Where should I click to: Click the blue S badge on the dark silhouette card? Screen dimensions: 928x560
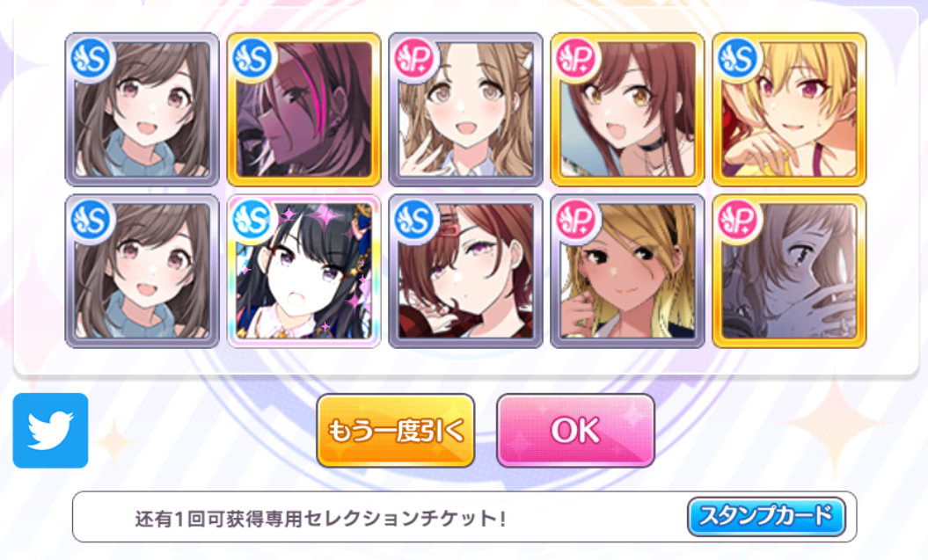pos(253,59)
